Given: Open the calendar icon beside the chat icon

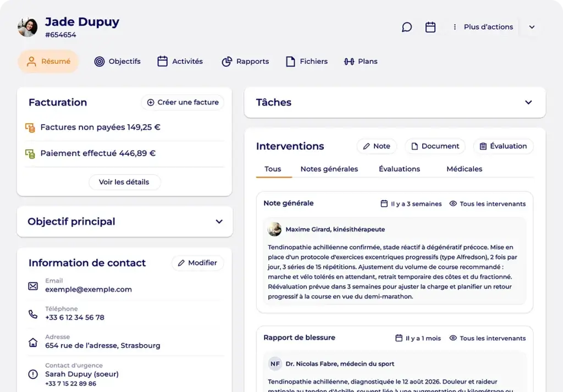Looking at the screenshot, I should (430, 27).
